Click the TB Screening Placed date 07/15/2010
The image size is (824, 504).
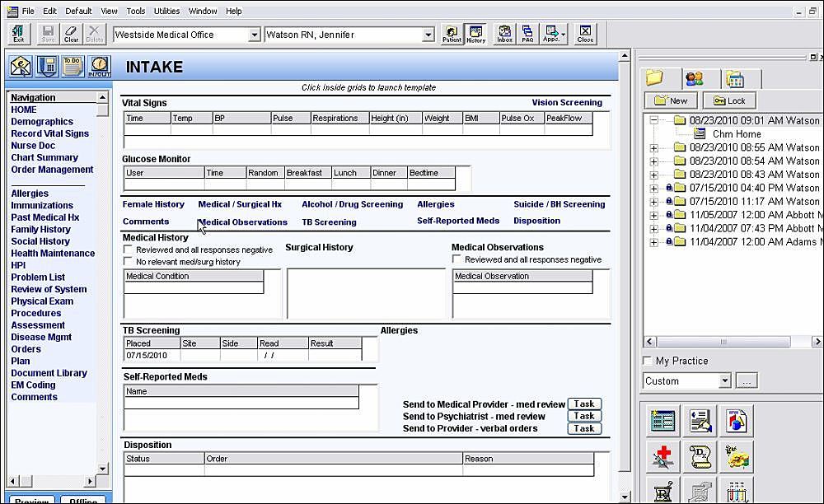pos(147,356)
